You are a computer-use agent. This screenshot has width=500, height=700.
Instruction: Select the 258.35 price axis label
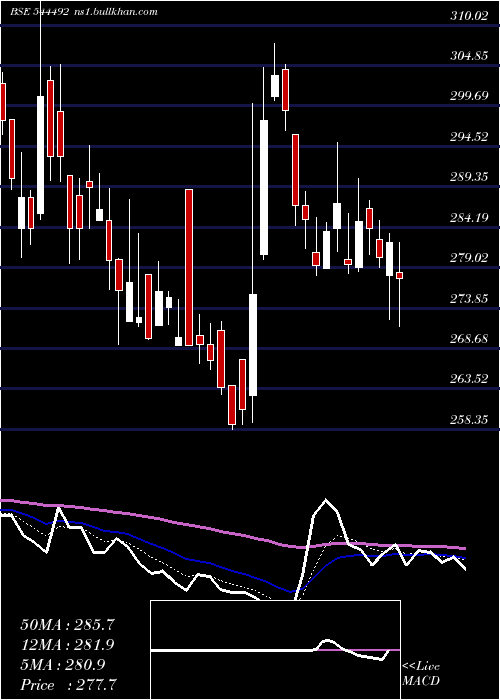[469, 419]
